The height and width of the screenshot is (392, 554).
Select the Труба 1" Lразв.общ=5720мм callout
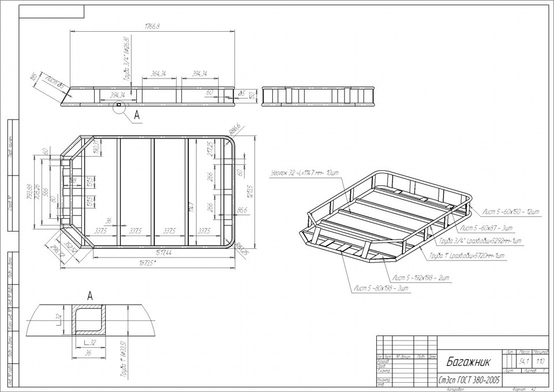[467, 256]
